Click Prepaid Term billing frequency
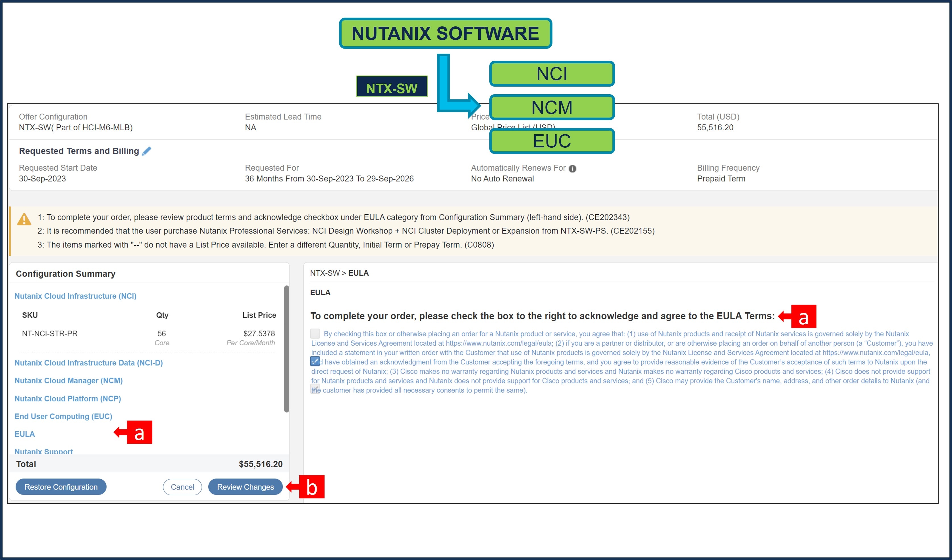Viewport: 952px width, 560px height. [721, 179]
